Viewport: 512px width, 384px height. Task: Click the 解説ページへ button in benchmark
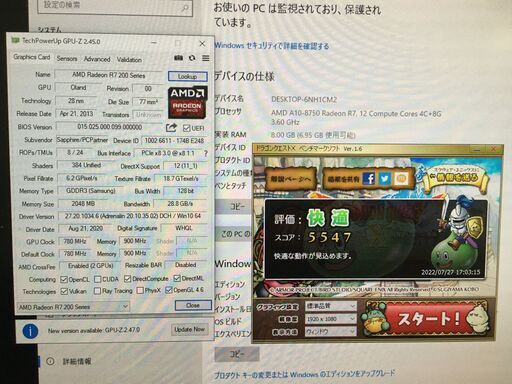click(291, 179)
